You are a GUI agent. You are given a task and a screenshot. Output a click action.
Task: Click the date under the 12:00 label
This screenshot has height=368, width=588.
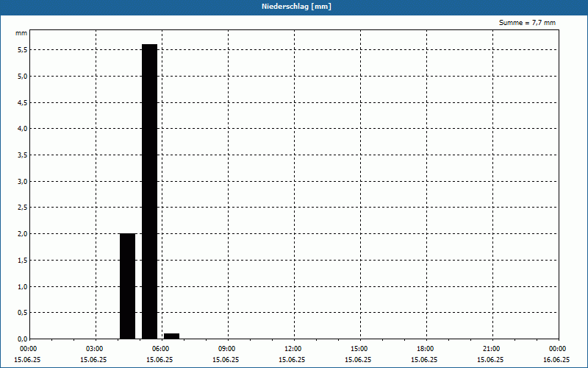292,360
